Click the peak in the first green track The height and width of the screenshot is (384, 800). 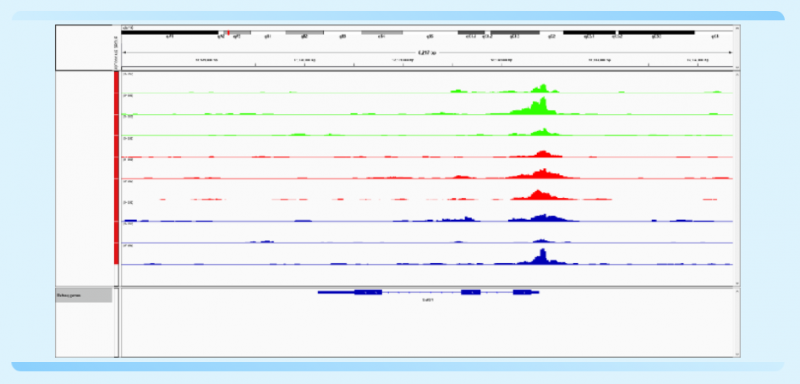click(543, 88)
